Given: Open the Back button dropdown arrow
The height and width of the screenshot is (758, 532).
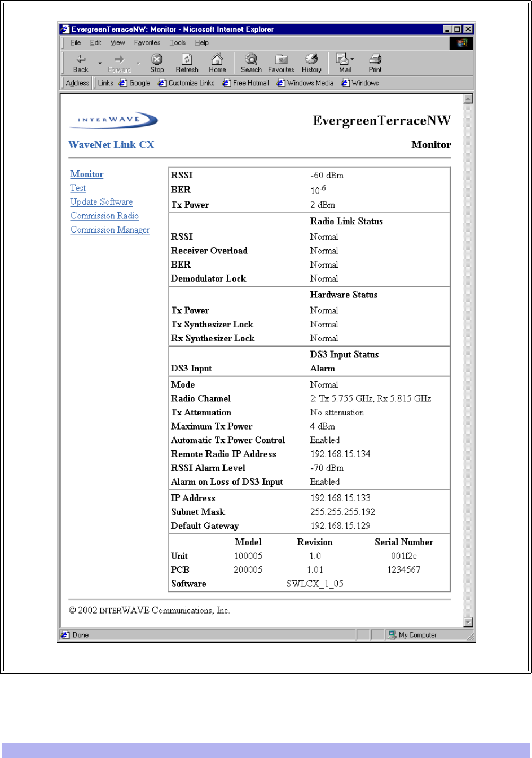Looking at the screenshot, I should [100, 63].
